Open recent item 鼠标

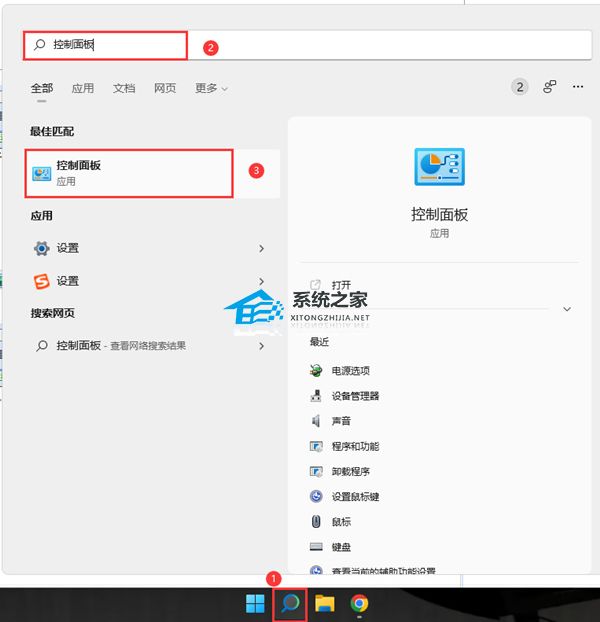[x=341, y=522]
